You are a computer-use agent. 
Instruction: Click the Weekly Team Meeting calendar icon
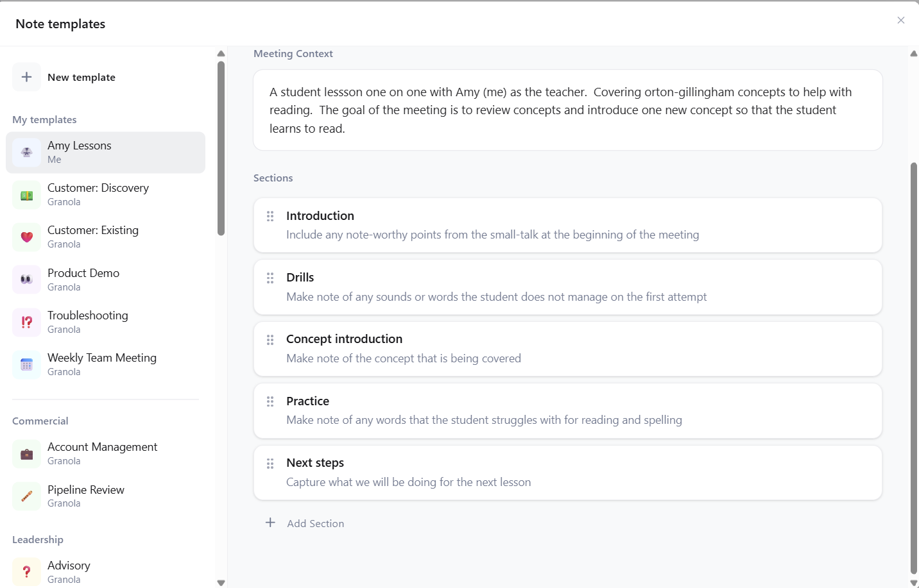point(26,364)
